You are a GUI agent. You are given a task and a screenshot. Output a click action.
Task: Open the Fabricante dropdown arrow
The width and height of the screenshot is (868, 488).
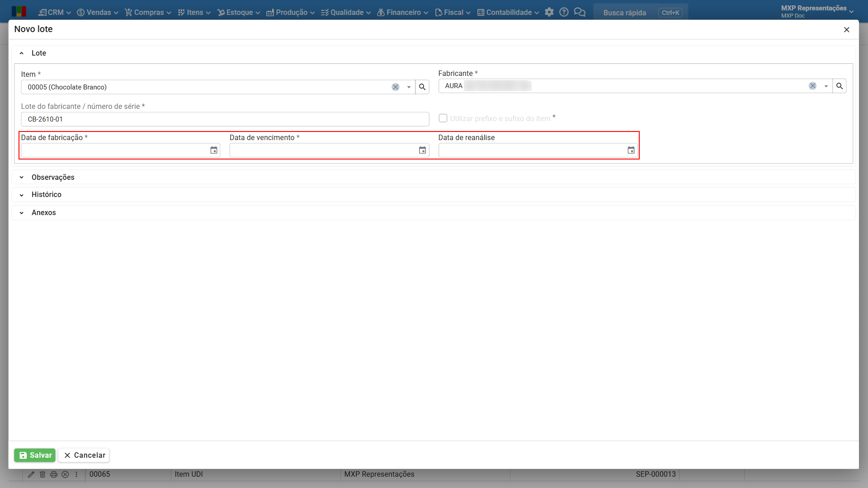tap(826, 86)
